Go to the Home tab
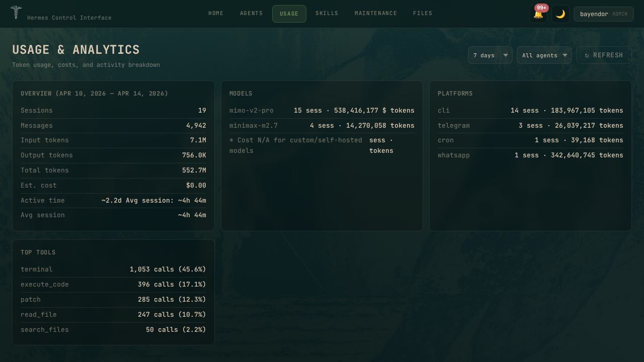Image resolution: width=644 pixels, height=362 pixels. [216, 14]
